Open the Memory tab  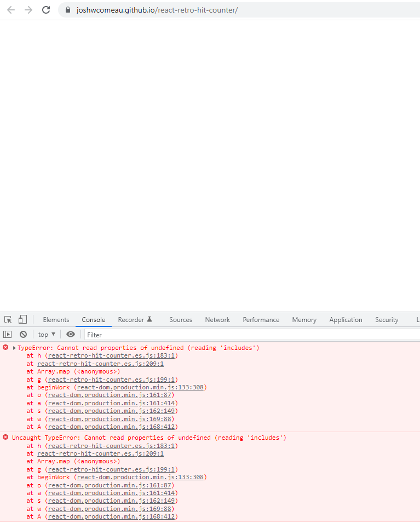[x=304, y=319]
